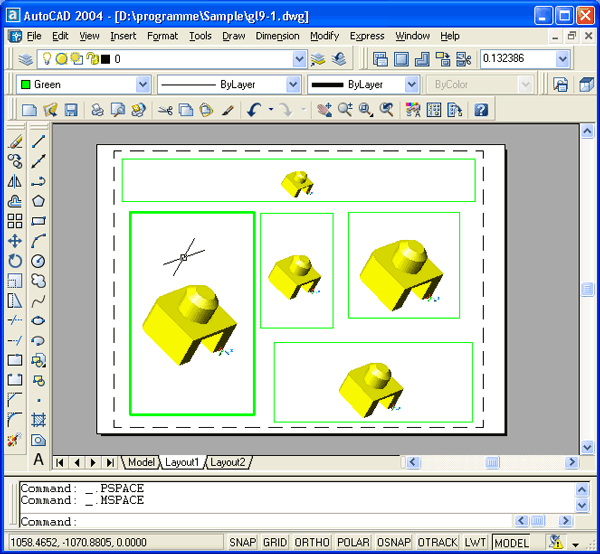Select the Line tool in Draw toolbar
The image size is (600, 554).
click(38, 142)
